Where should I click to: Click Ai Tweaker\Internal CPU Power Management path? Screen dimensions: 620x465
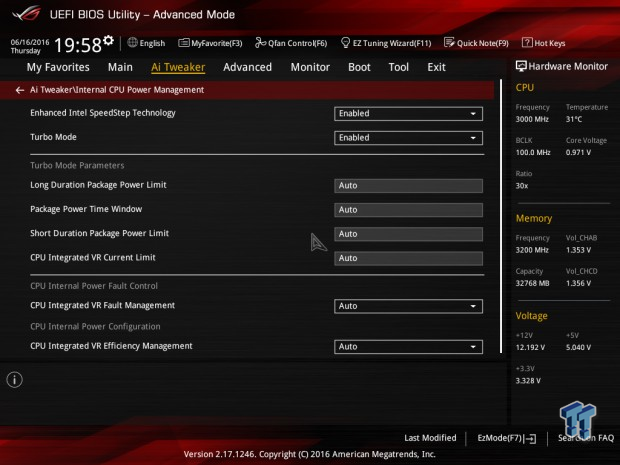click(x=117, y=90)
